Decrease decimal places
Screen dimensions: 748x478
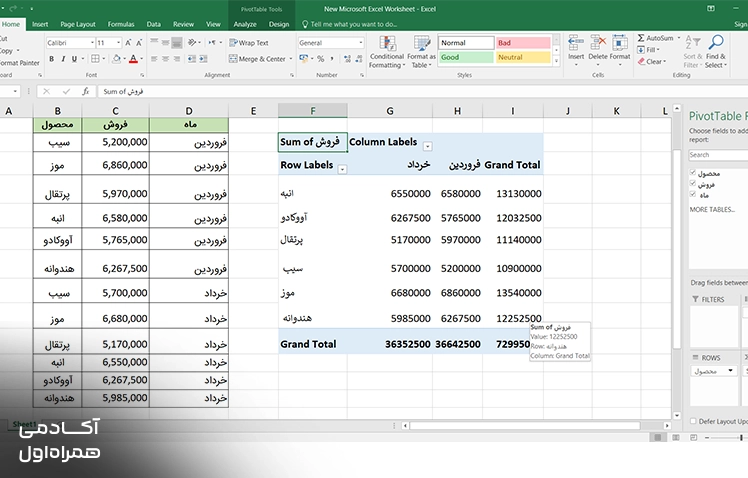pyautogui.click(x=359, y=59)
